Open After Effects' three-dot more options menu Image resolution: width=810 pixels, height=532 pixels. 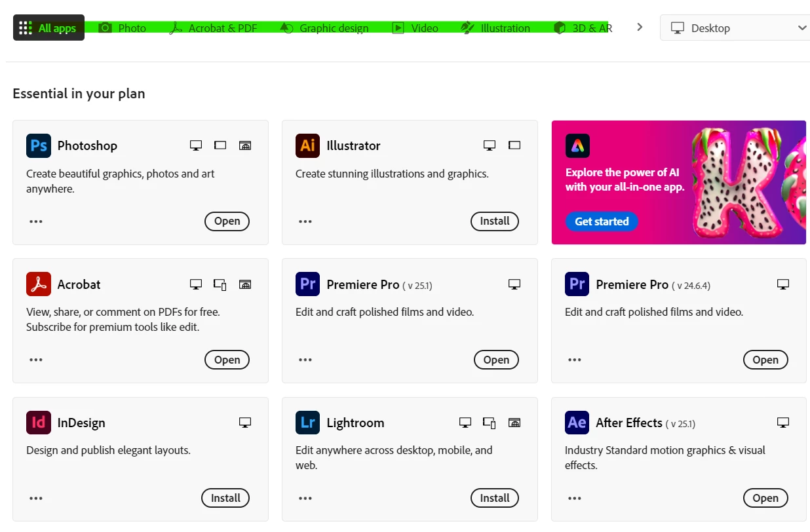point(575,498)
